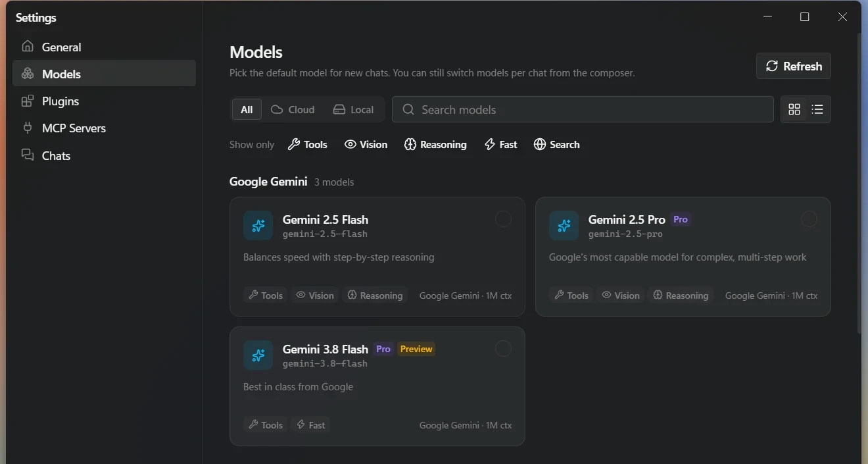The image size is (868, 464).
Task: Open the Chats settings section
Action: 104,155
